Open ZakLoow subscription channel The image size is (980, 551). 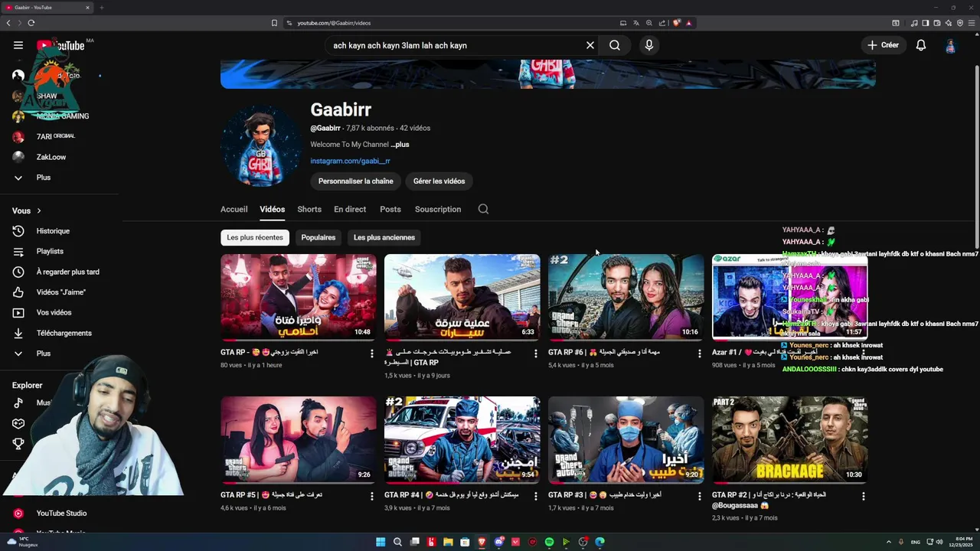60,157
